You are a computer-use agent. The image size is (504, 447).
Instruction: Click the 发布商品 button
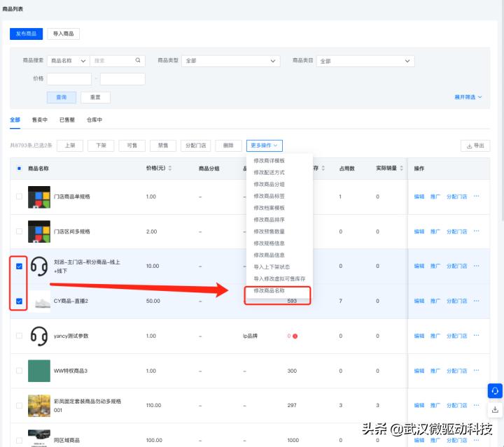pos(27,34)
